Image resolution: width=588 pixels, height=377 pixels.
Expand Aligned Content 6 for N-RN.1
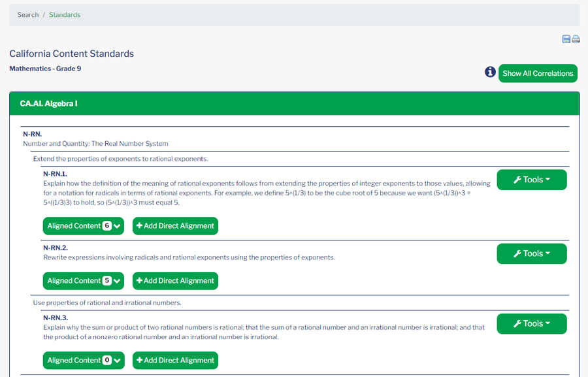(83, 226)
